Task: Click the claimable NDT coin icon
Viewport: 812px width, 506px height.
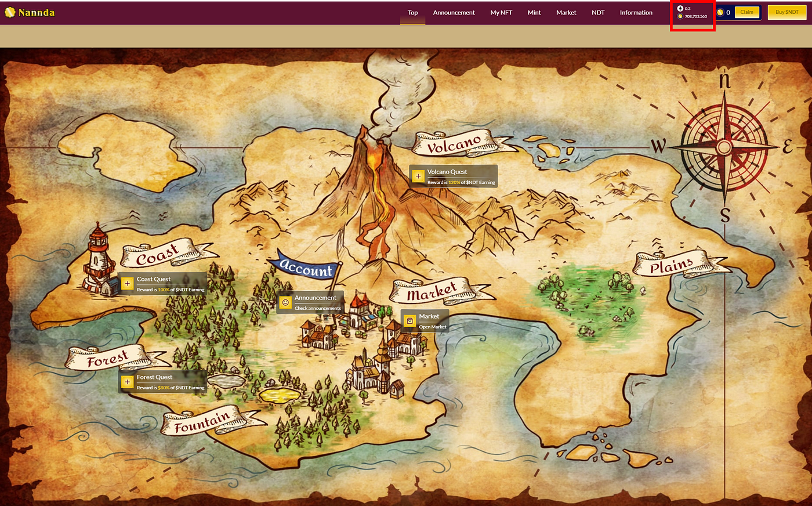Action: (720, 12)
